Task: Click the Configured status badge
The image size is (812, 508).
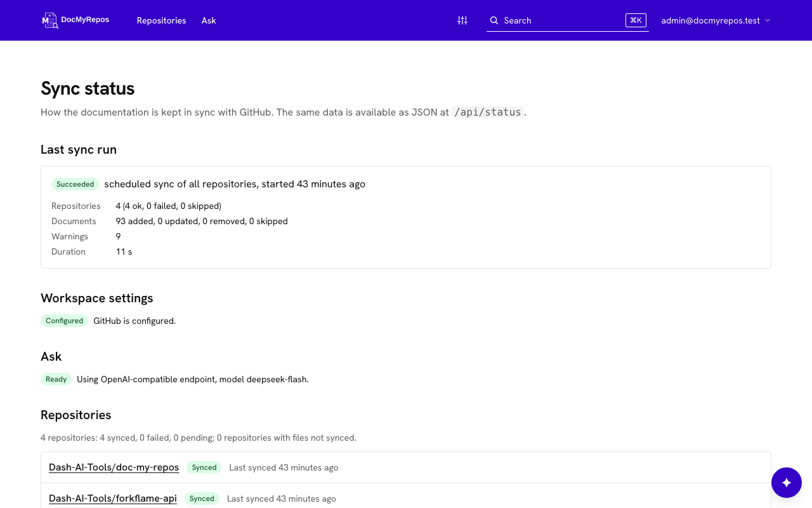Action: (x=64, y=321)
